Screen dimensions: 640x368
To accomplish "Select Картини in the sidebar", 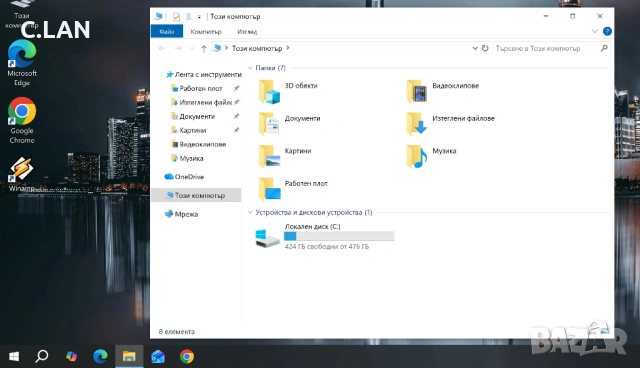I will point(189,130).
